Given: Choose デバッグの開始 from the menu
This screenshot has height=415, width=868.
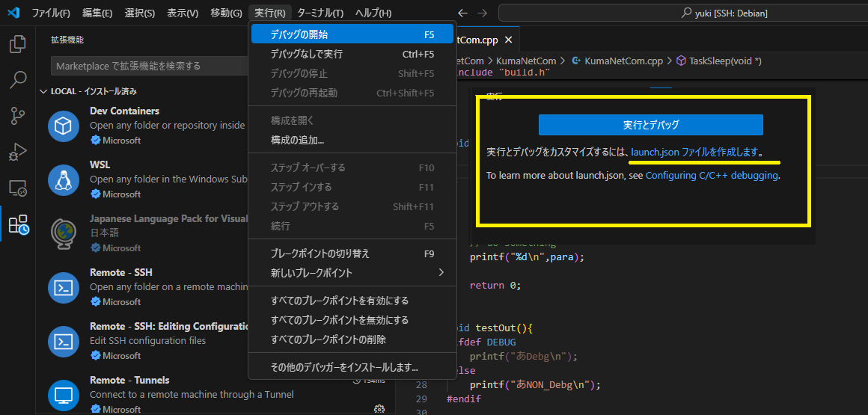Looking at the screenshot, I should click(352, 34).
